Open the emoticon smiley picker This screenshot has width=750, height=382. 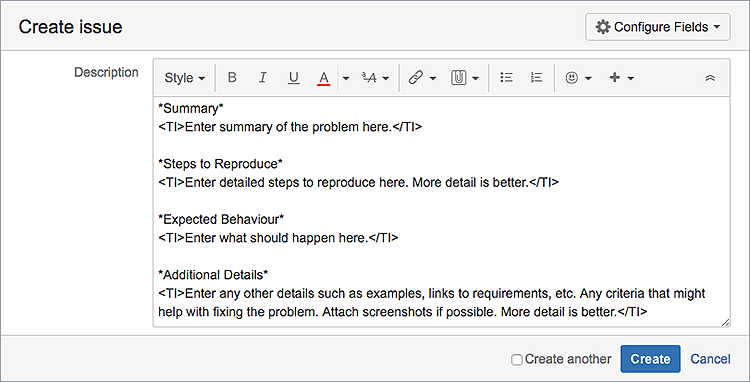tap(572, 77)
